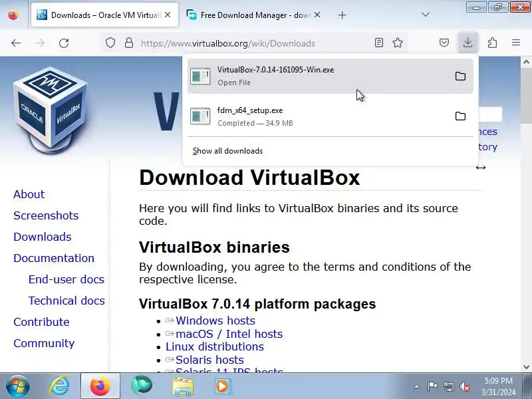Go back to previous page

click(15, 43)
